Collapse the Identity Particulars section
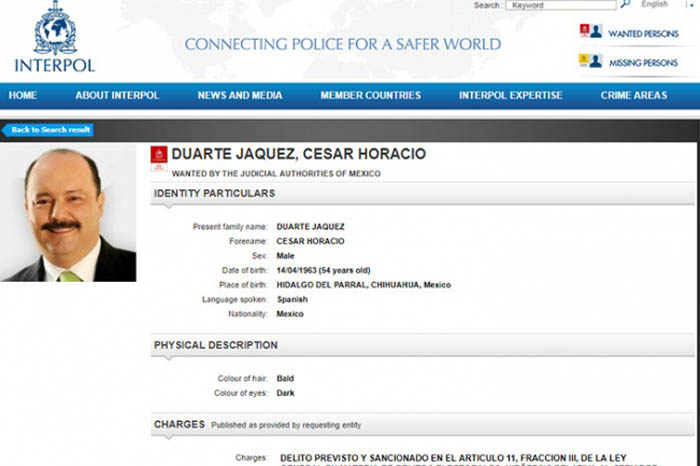Viewport: 700px width, 466px height. tap(214, 193)
